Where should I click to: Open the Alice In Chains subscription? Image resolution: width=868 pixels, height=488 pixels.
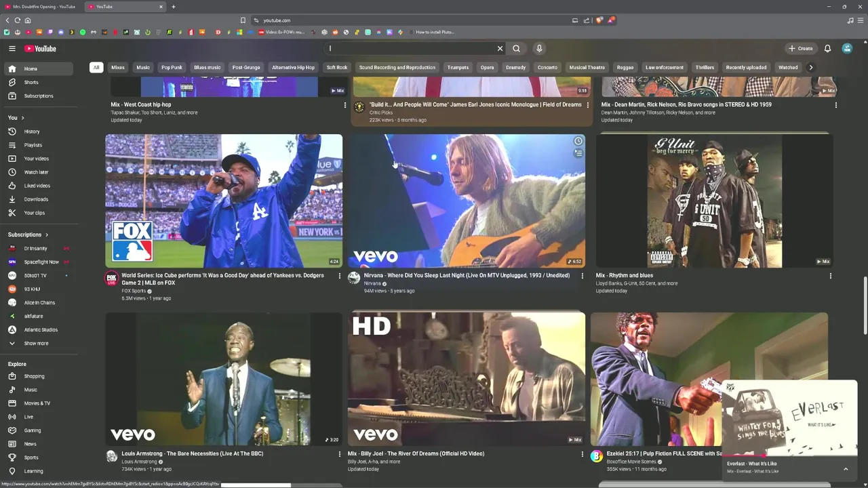pyautogui.click(x=38, y=303)
